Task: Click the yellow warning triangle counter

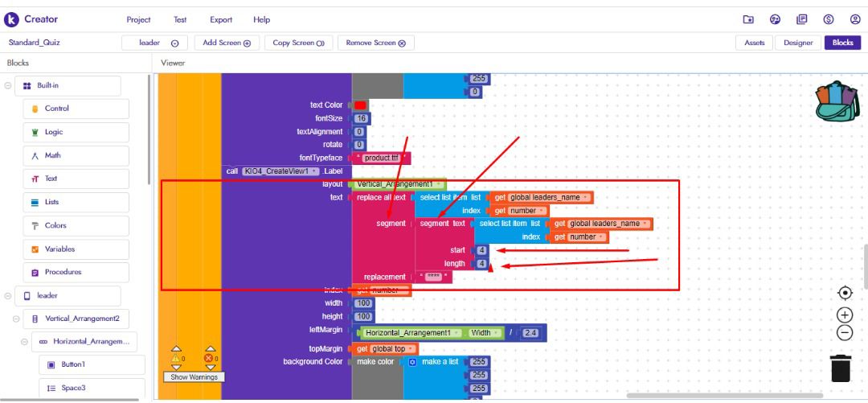Action: tap(176, 359)
